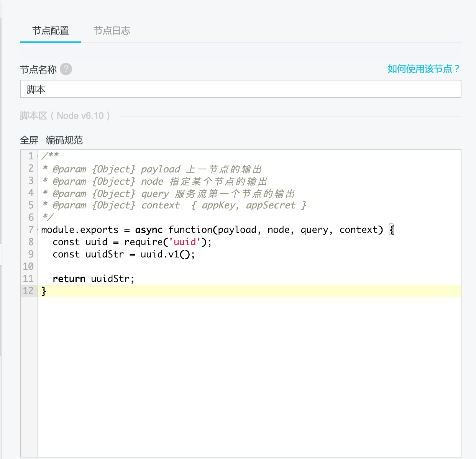Viewport: 476px width, 459px height.
Task: Click the return keyword on line 11
Action: [x=69, y=279]
